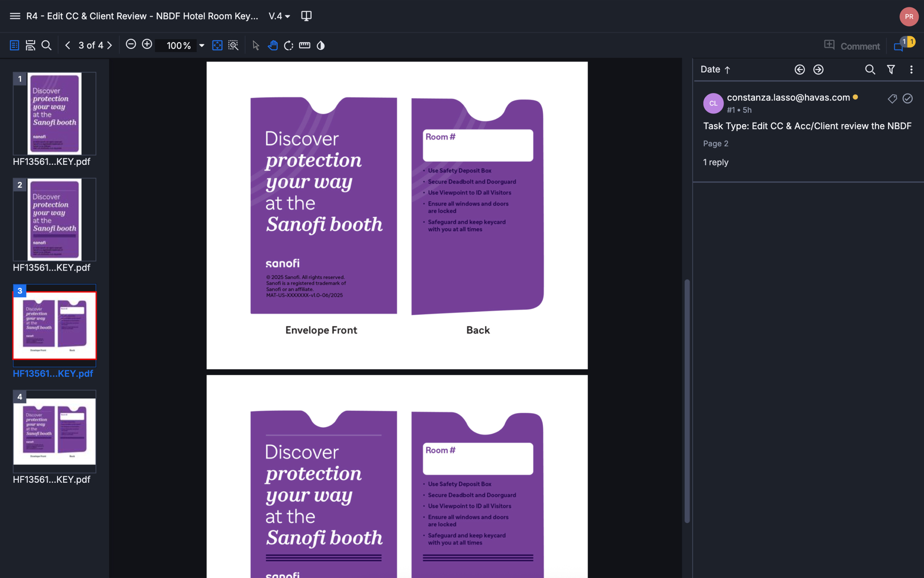Expand the zoom level dropdown arrow

(202, 46)
